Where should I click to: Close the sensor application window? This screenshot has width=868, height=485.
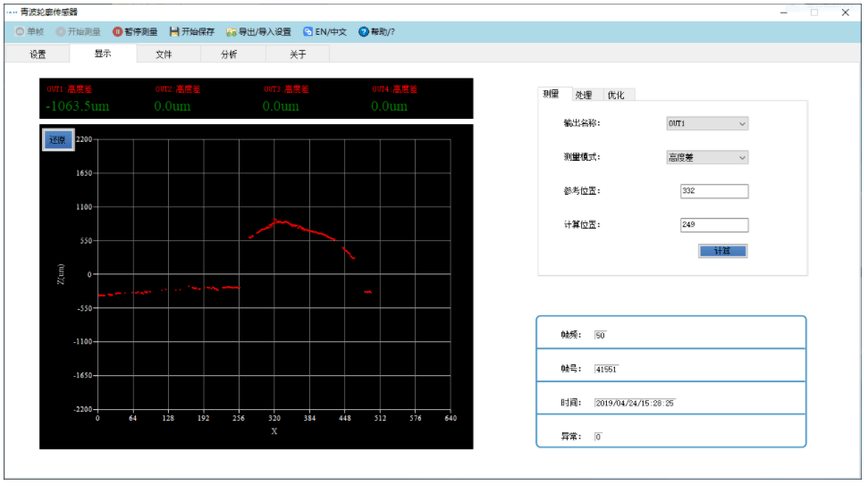pos(846,13)
